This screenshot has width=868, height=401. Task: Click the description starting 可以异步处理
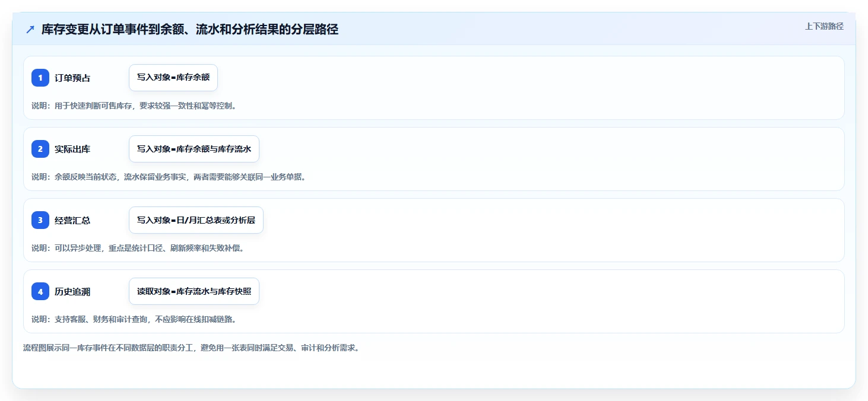coord(138,248)
